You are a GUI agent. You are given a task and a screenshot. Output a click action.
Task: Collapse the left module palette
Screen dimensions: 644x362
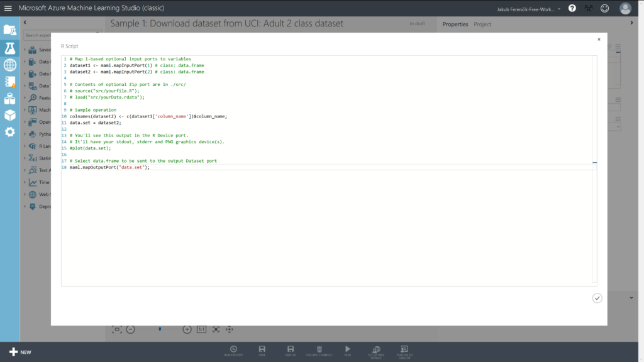(x=25, y=23)
